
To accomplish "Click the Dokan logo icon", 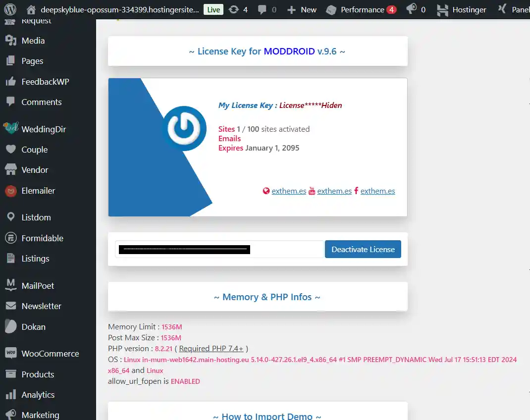I will coord(11,326).
